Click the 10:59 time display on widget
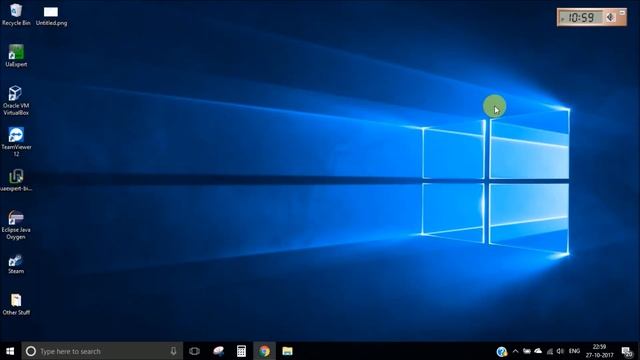Screen dimensions: 640x360 tap(581, 18)
